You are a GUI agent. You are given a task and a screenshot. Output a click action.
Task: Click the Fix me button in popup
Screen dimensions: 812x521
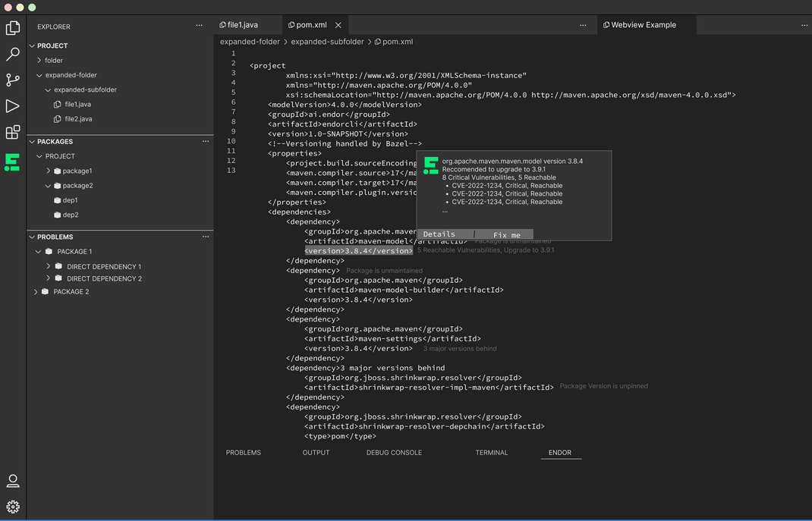pos(506,235)
